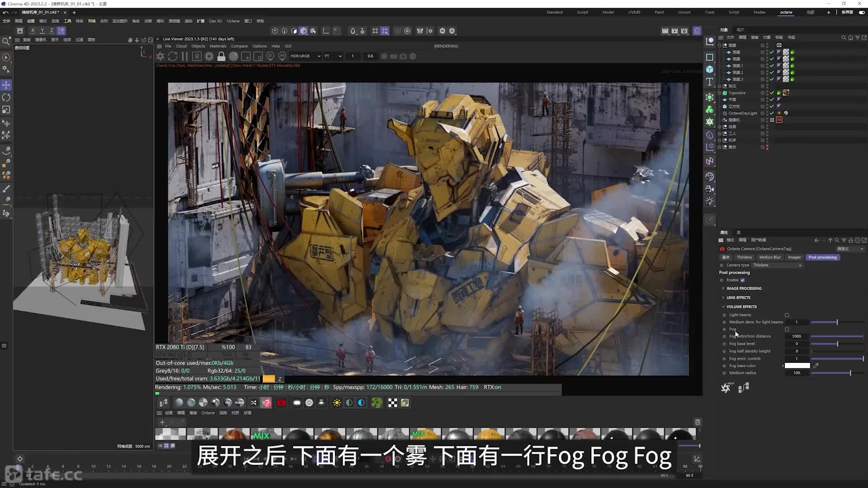Switch to Thinlens tab

pos(744,257)
